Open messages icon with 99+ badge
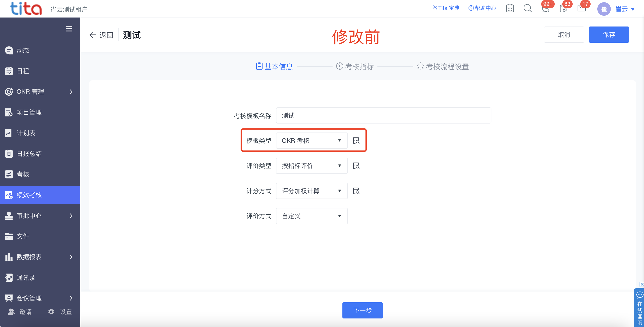 pyautogui.click(x=546, y=9)
